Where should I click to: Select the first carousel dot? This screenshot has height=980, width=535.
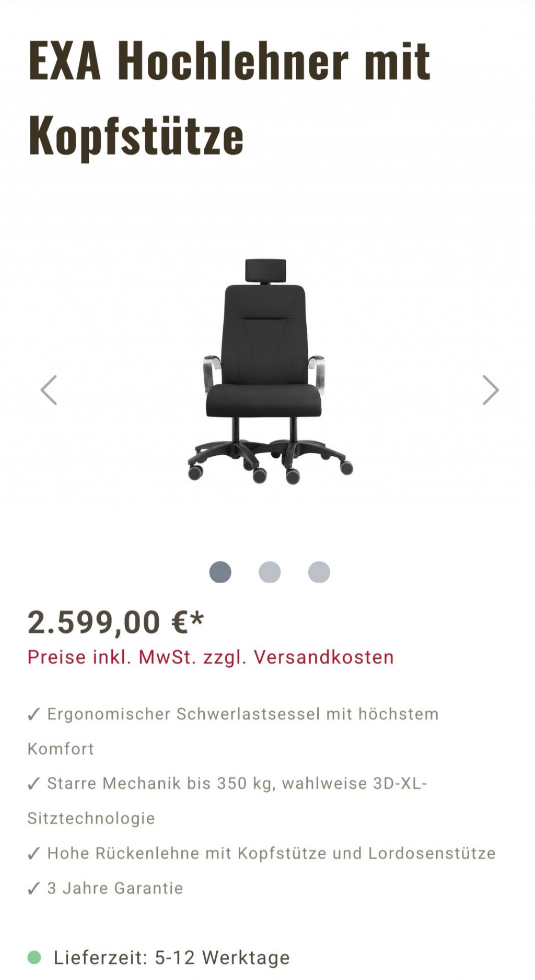click(x=220, y=572)
